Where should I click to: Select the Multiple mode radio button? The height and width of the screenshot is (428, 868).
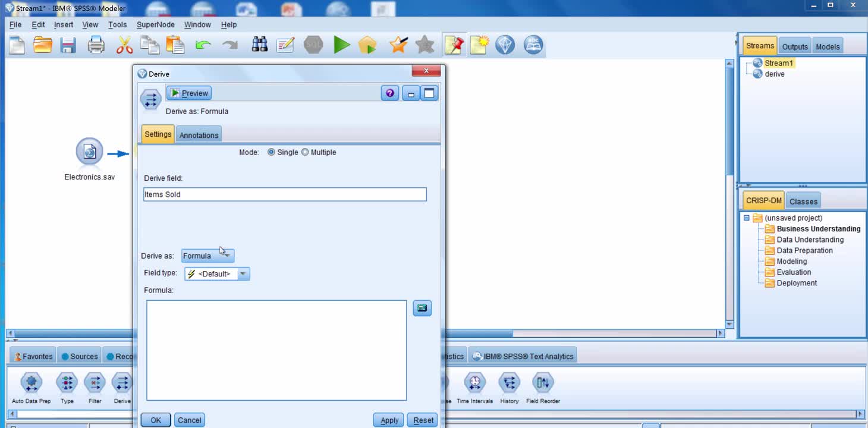click(x=305, y=152)
